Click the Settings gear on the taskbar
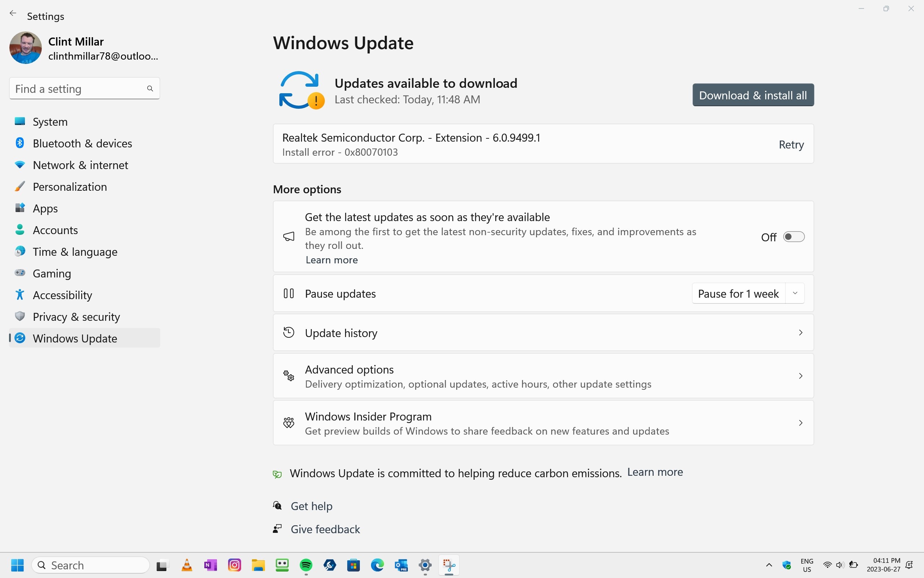 [425, 565]
